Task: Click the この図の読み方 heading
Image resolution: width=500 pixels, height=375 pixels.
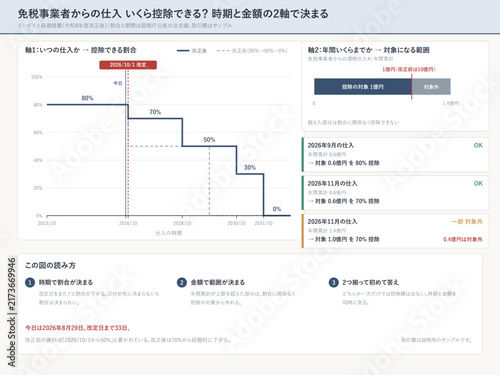Action: (x=50, y=265)
